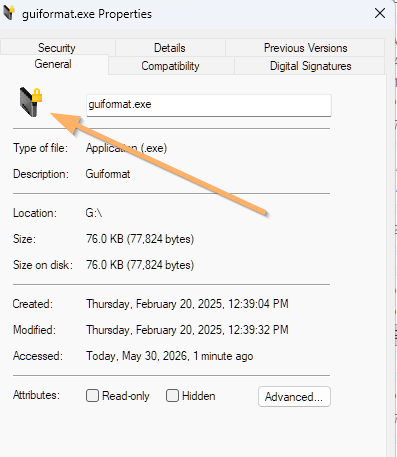Click the Description value Guiformat
The width and height of the screenshot is (397, 457).
108,174
